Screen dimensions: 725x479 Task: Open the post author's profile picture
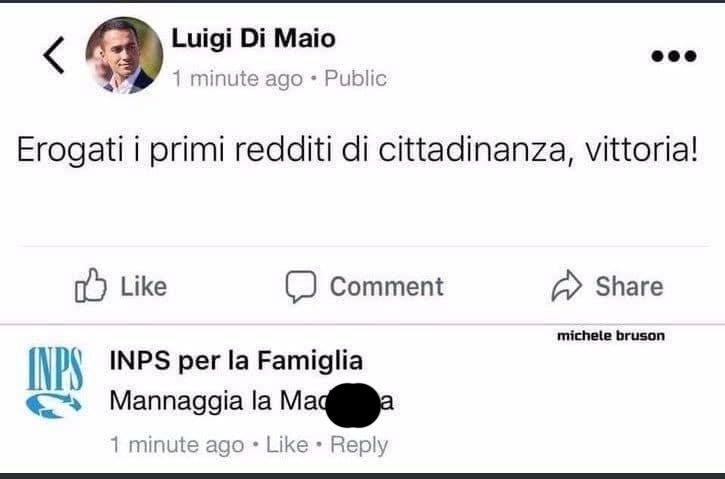click(124, 54)
